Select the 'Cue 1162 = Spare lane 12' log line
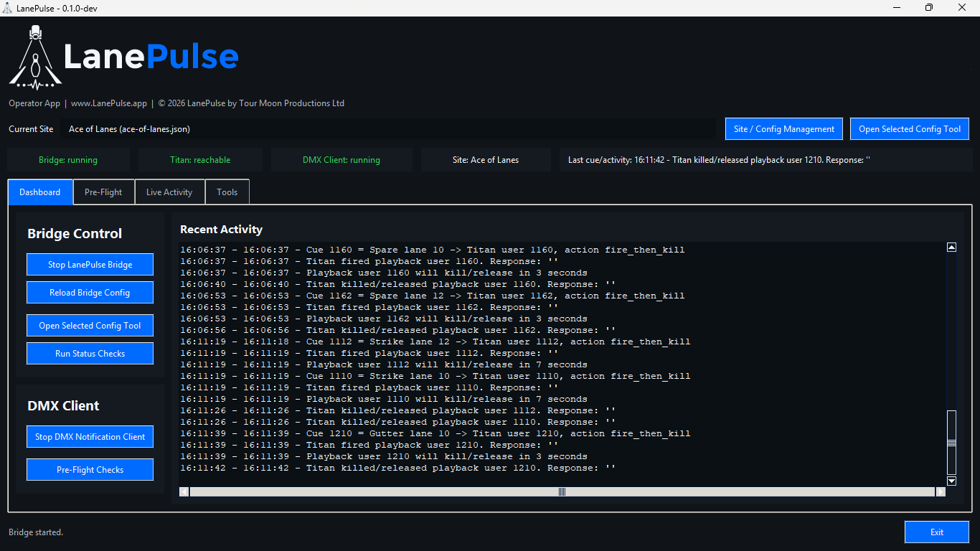Screen dimensions: 980x551 (x=433, y=296)
